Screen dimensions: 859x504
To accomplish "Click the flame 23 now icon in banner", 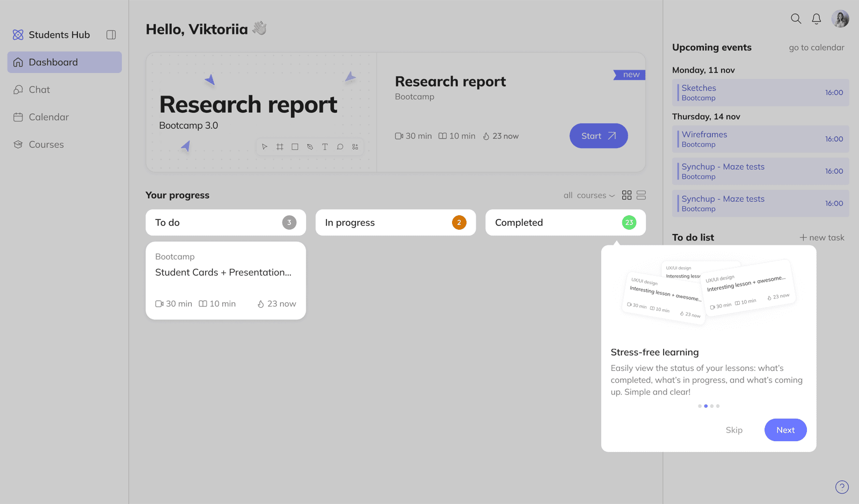I will tap(486, 136).
